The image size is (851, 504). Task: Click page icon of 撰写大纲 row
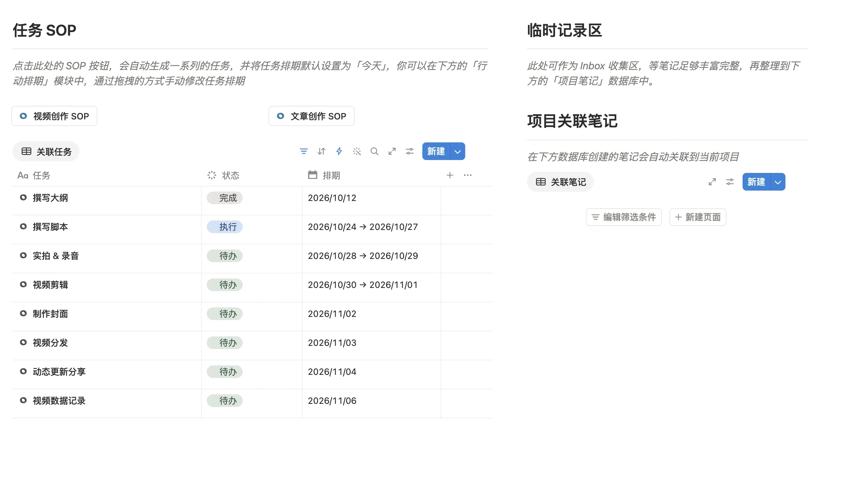[x=23, y=197]
